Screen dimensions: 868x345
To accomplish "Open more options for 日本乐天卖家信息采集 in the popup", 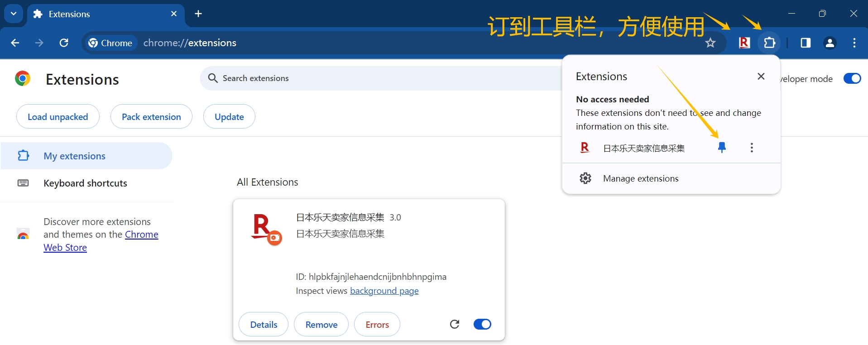I will [752, 148].
